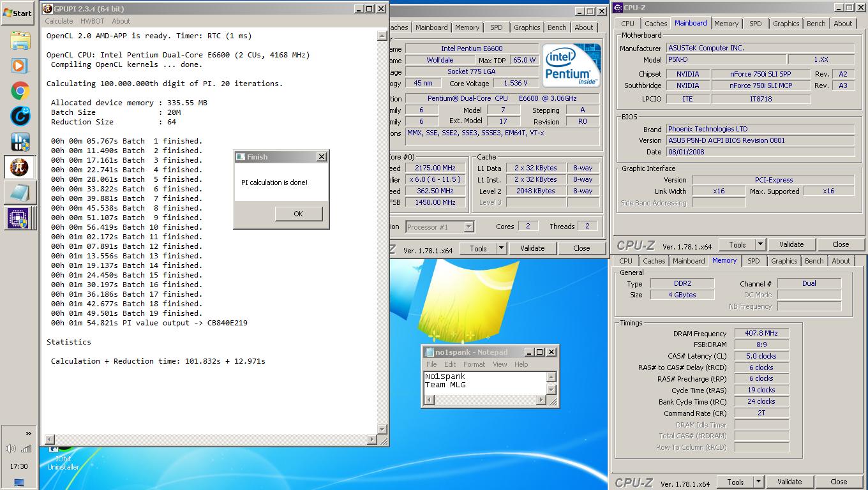Viewport: 868px width, 490px height.
Task: Open the Calculate menu in GPUPI
Action: 59,21
